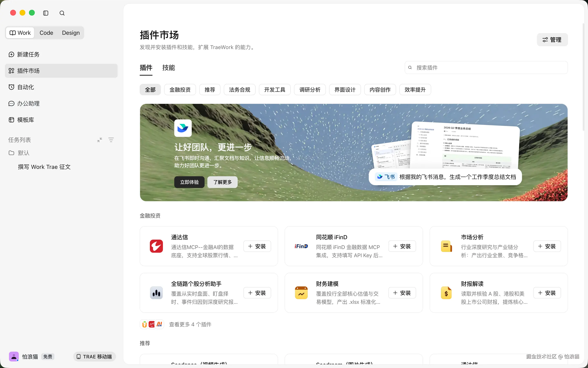Image resolution: width=588 pixels, height=368 pixels.
Task: Click the 新建任务 plus-circle icon
Action: (x=11, y=54)
